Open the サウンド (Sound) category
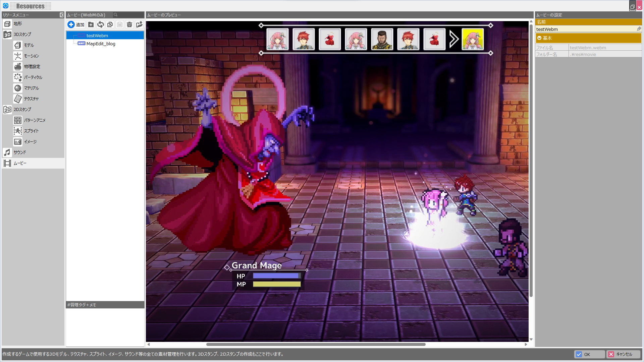This screenshot has height=362, width=644. click(19, 153)
